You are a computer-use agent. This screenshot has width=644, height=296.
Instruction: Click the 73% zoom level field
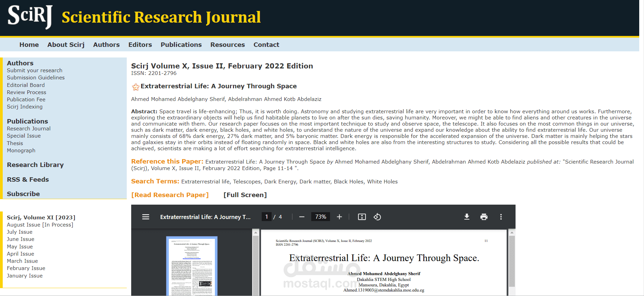[x=320, y=217]
